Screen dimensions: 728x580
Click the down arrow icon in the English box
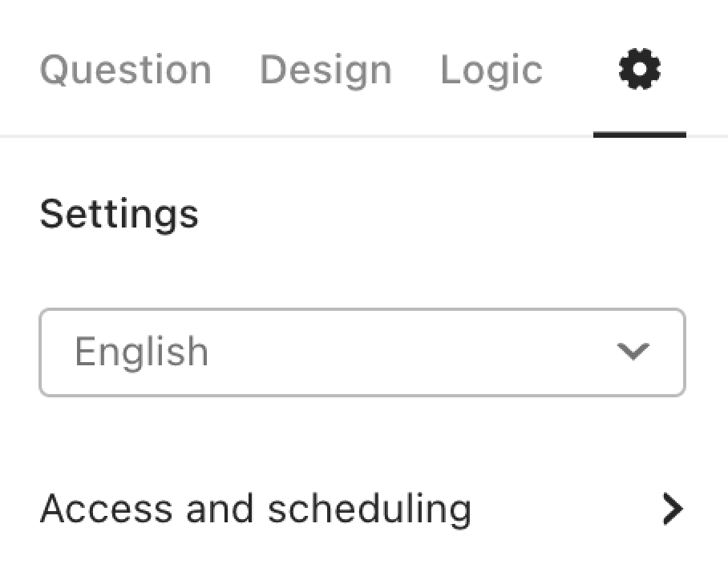[x=633, y=351]
